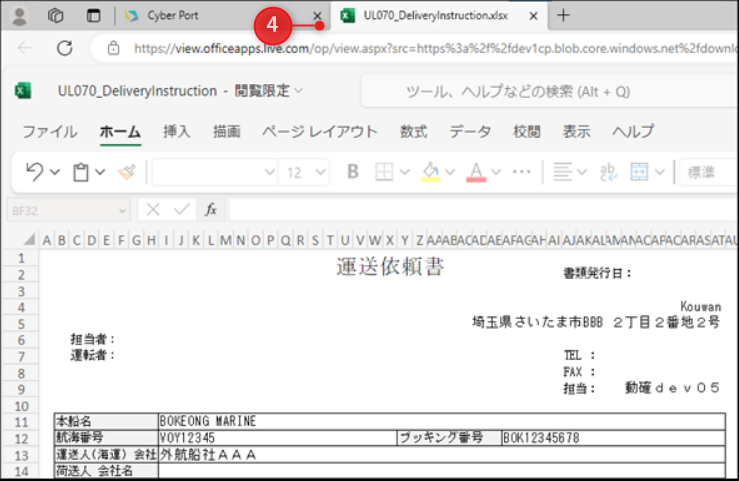
Task: Click the Undo icon in the ribbon
Action: [x=34, y=172]
